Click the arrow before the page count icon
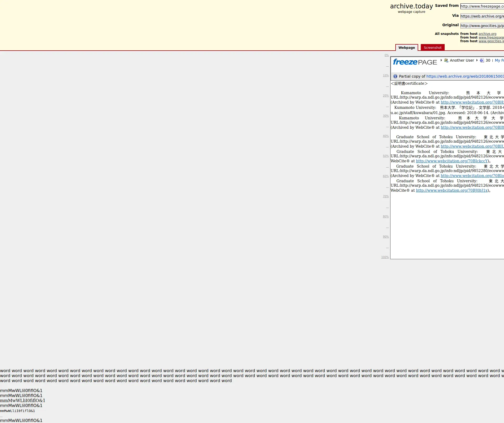The image size is (504, 423). click(x=477, y=60)
